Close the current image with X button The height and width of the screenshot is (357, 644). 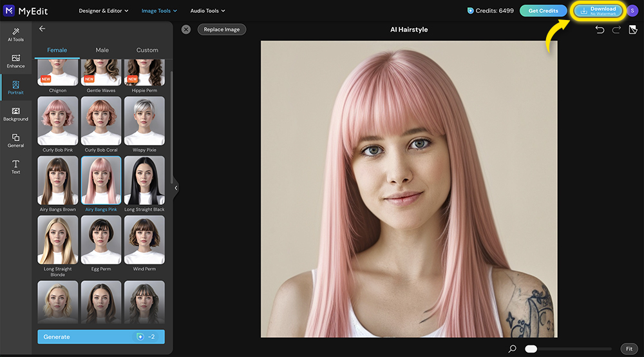click(x=186, y=30)
